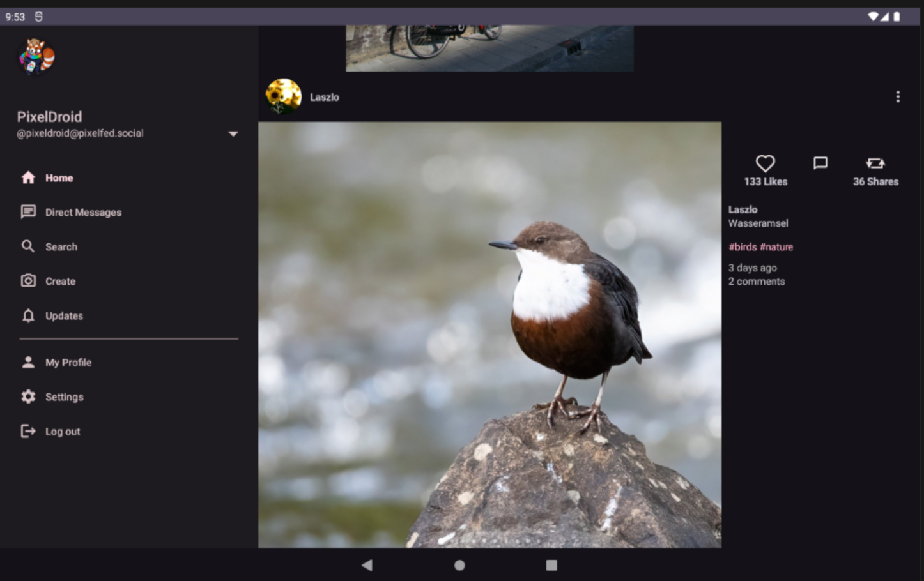
Task: Open the red panda account avatar
Action: tap(36, 57)
